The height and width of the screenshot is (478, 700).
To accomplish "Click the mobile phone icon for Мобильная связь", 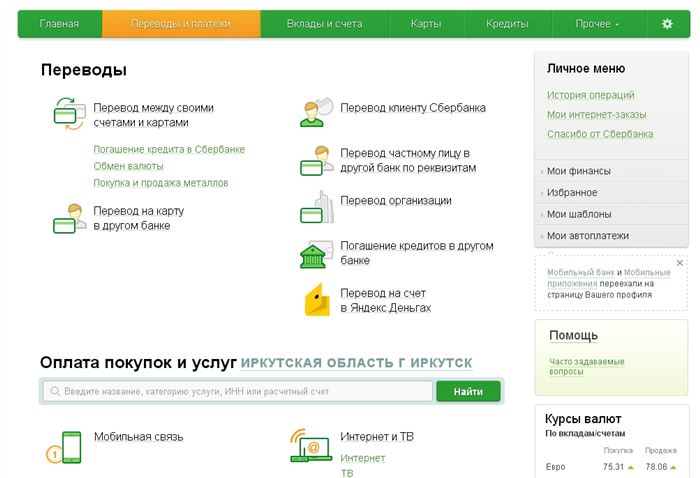I will pyautogui.click(x=65, y=447).
